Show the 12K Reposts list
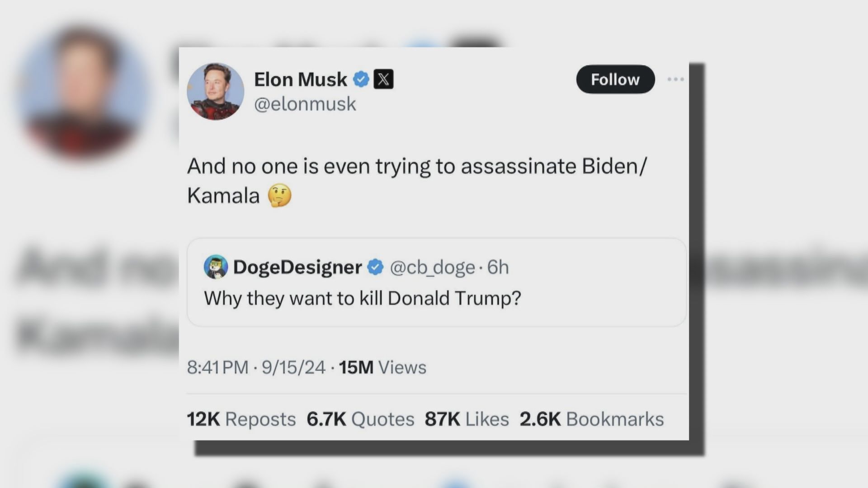The width and height of the screenshot is (868, 488). 241,419
